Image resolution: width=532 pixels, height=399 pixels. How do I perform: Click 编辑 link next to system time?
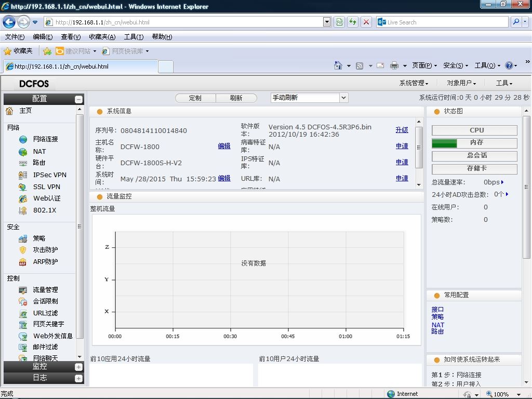pyautogui.click(x=224, y=178)
